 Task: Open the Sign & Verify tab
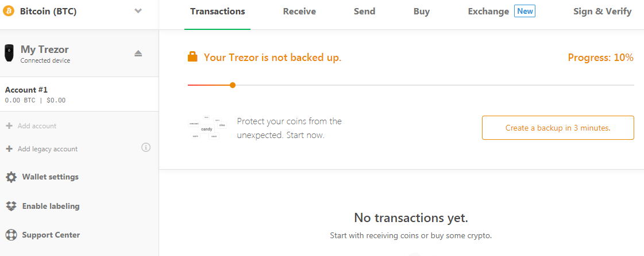pos(602,12)
